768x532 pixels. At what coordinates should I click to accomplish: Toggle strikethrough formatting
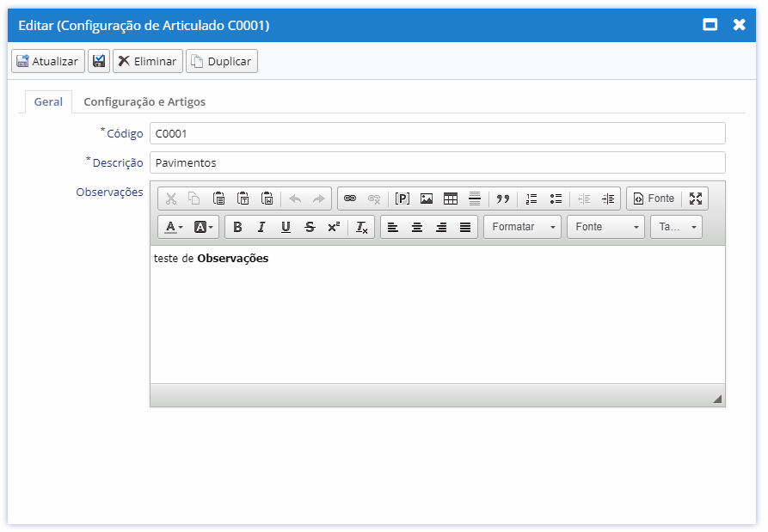point(310,227)
